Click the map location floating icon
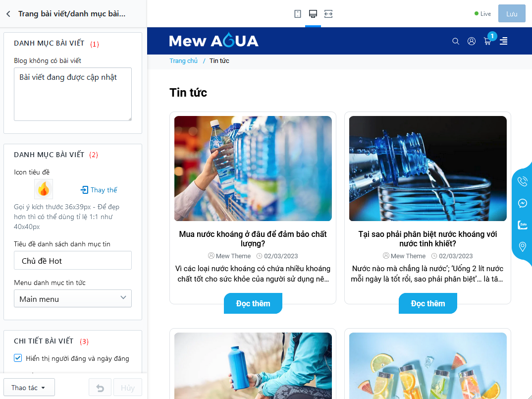The width and height of the screenshot is (532, 399). (523, 247)
